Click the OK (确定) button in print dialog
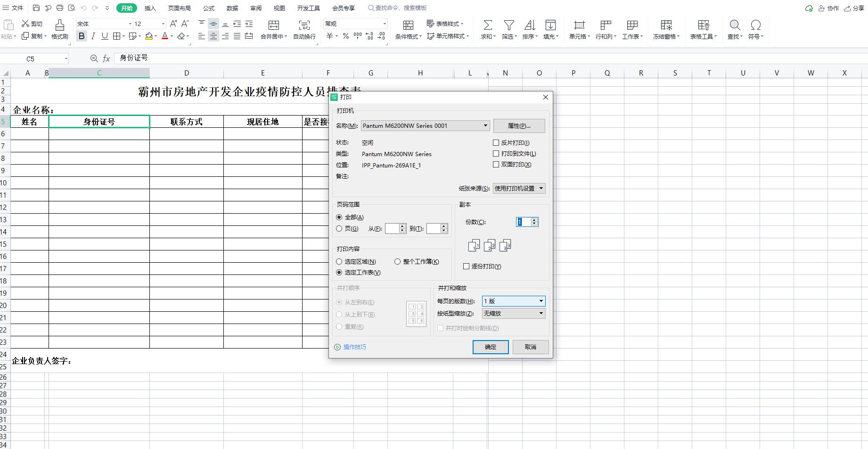The image size is (868, 449). [490, 347]
